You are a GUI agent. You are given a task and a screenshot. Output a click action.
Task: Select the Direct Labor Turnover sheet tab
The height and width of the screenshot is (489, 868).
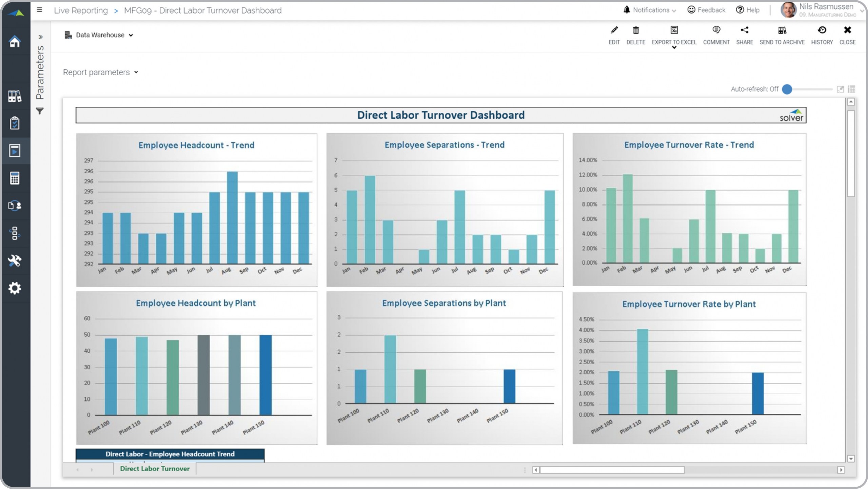155,469
